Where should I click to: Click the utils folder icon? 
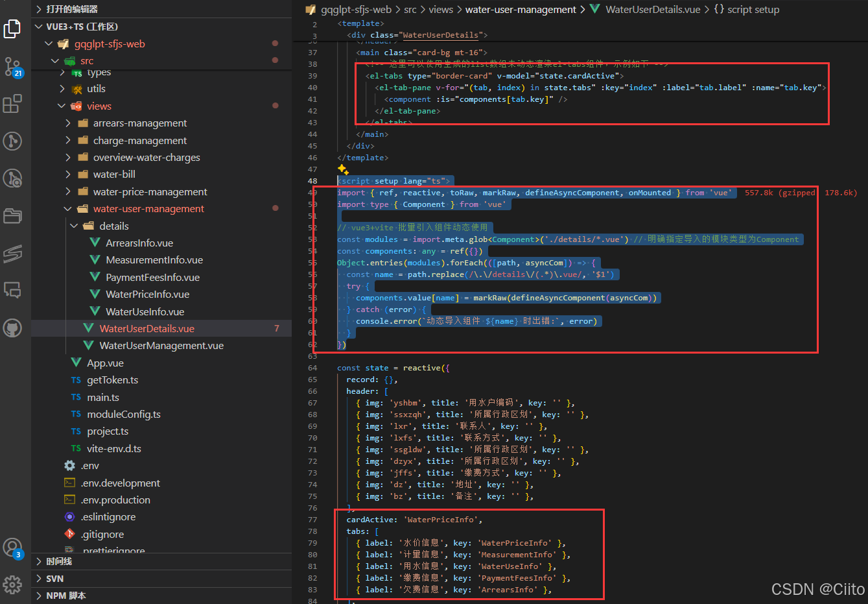(x=76, y=89)
